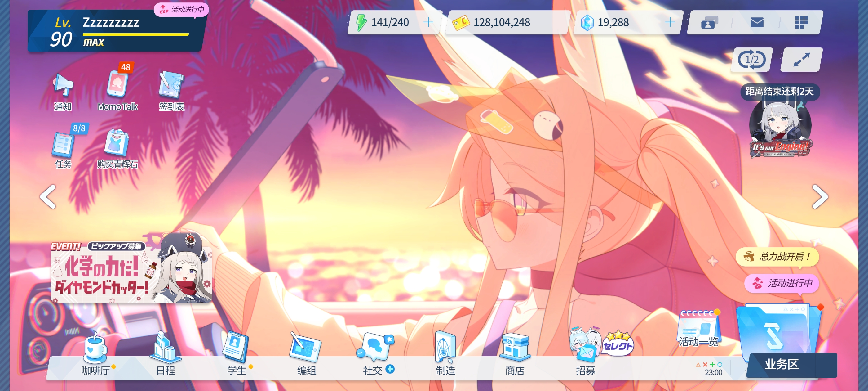Open the 商店 shop

pyautogui.click(x=515, y=354)
